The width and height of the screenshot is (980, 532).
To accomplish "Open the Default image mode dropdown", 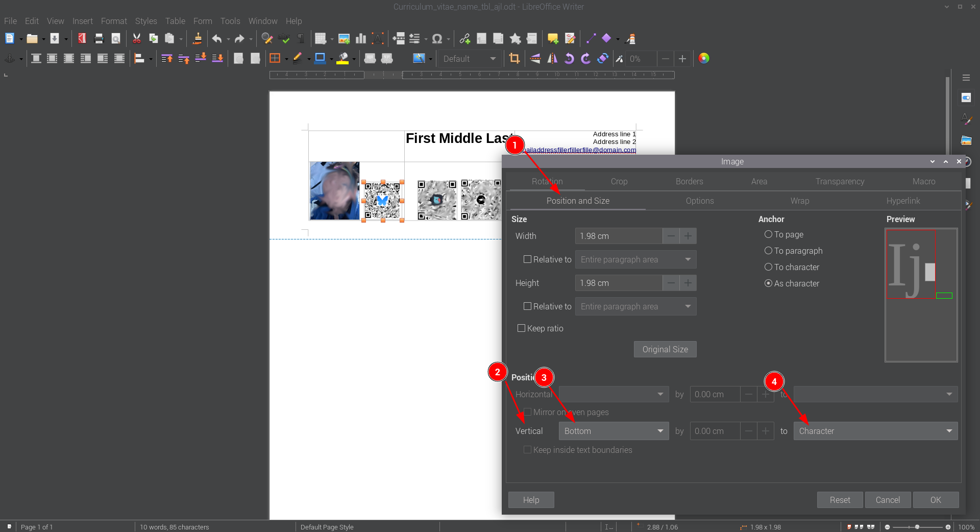I will (469, 59).
